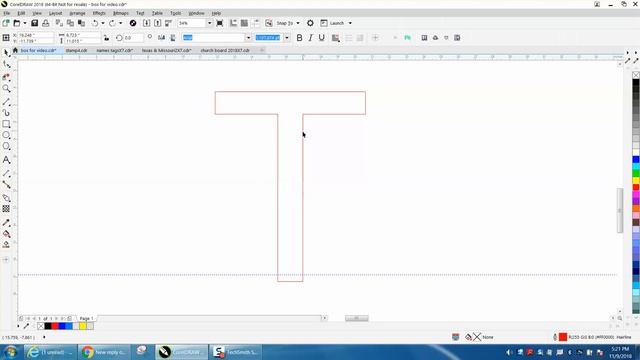
Task: Toggle mirror horizontally button
Action: [162, 38]
